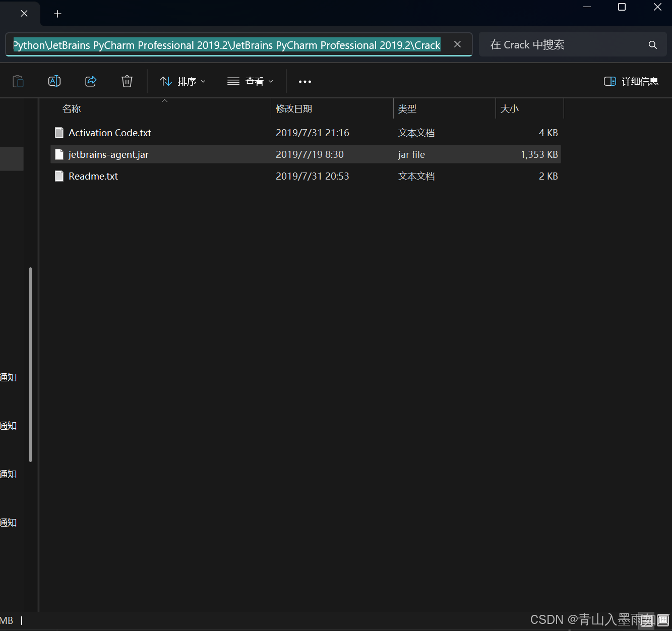Click the 2 KB size cell
The image size is (672, 631).
tap(548, 176)
